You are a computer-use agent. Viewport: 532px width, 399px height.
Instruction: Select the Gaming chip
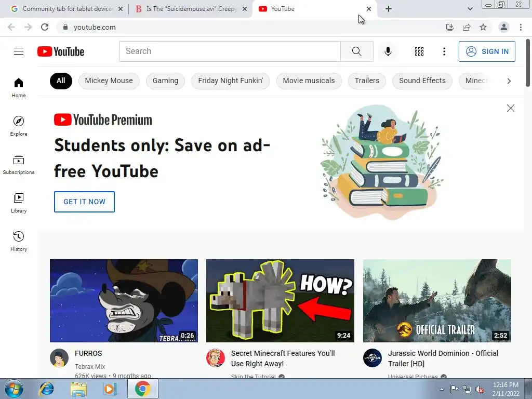pyautogui.click(x=165, y=81)
